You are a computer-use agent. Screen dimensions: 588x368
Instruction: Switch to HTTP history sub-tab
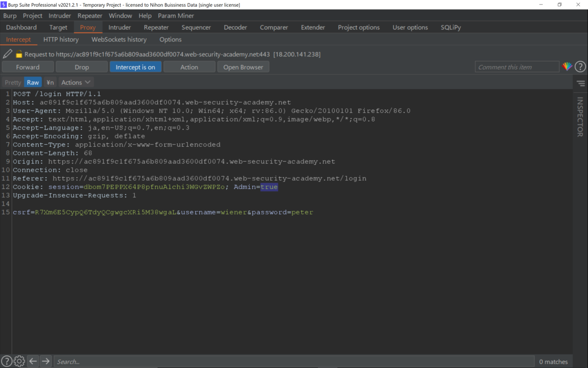point(61,39)
